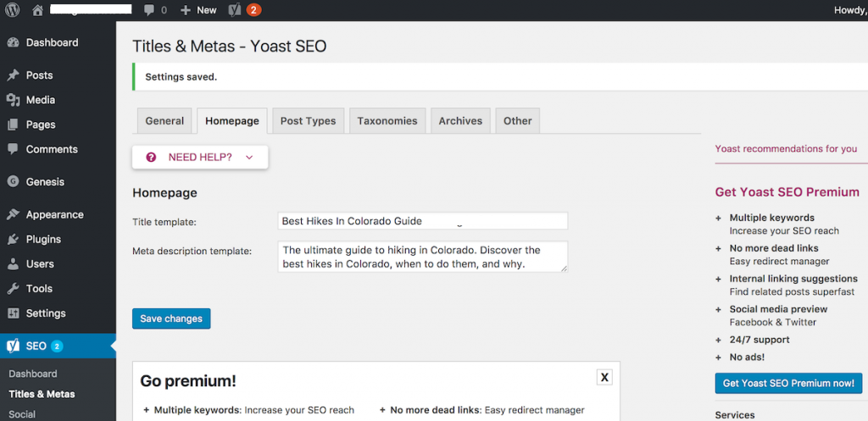Switch to the General tab
The width and height of the screenshot is (868, 421).
click(x=164, y=120)
